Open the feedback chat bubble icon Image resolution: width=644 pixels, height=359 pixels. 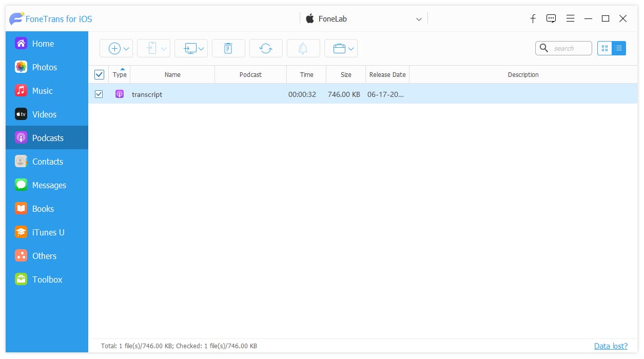click(x=551, y=18)
